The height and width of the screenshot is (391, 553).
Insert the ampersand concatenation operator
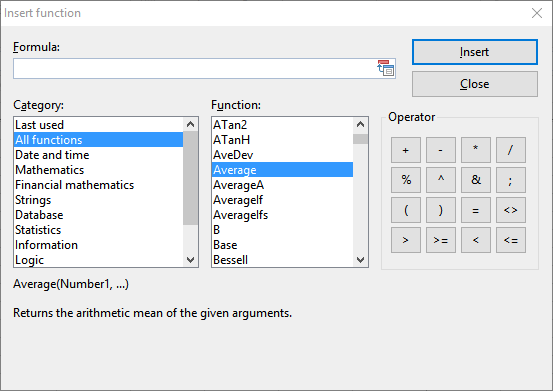tap(475, 180)
